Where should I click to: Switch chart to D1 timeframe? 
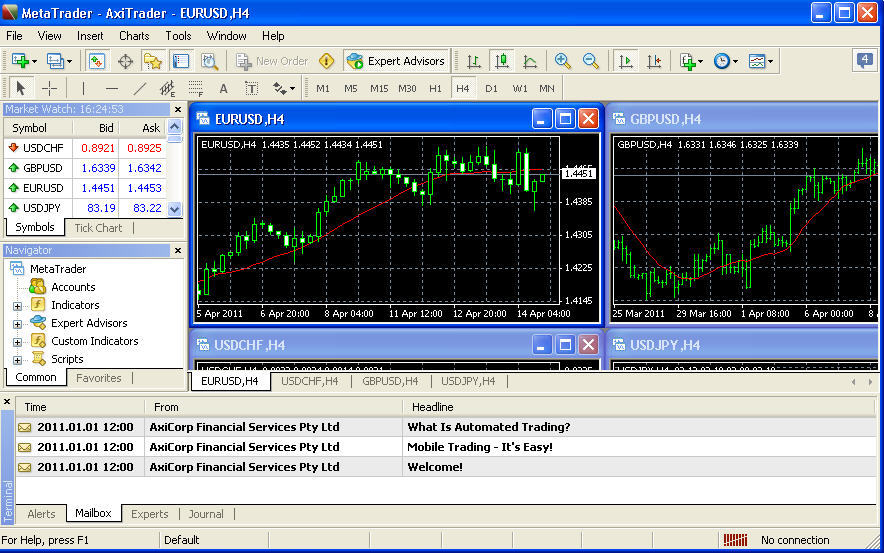click(491, 89)
